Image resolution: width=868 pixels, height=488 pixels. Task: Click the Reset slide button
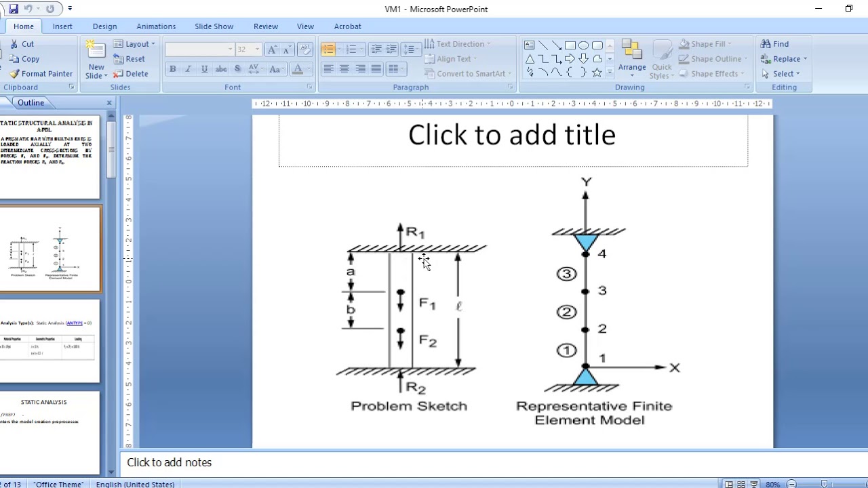(x=130, y=59)
